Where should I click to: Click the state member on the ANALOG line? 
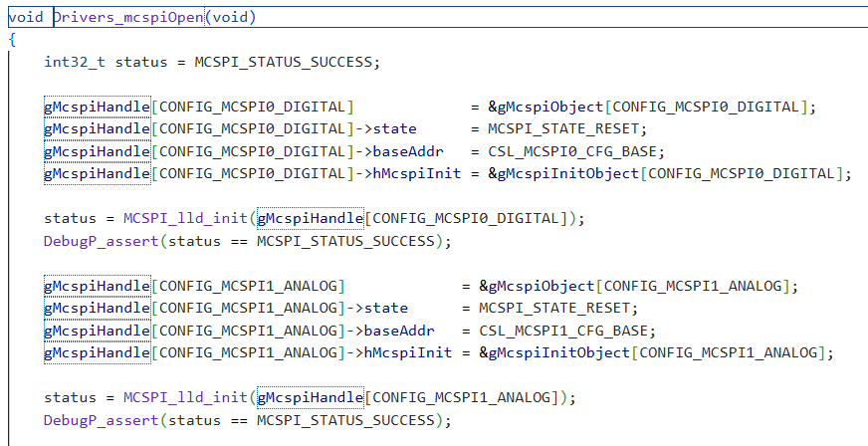tap(386, 308)
